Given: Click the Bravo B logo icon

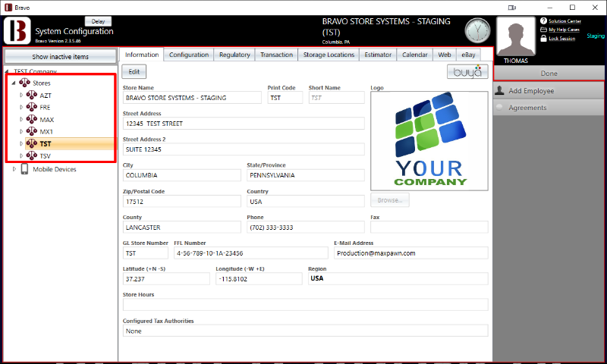Looking at the screenshot, I should [x=17, y=30].
